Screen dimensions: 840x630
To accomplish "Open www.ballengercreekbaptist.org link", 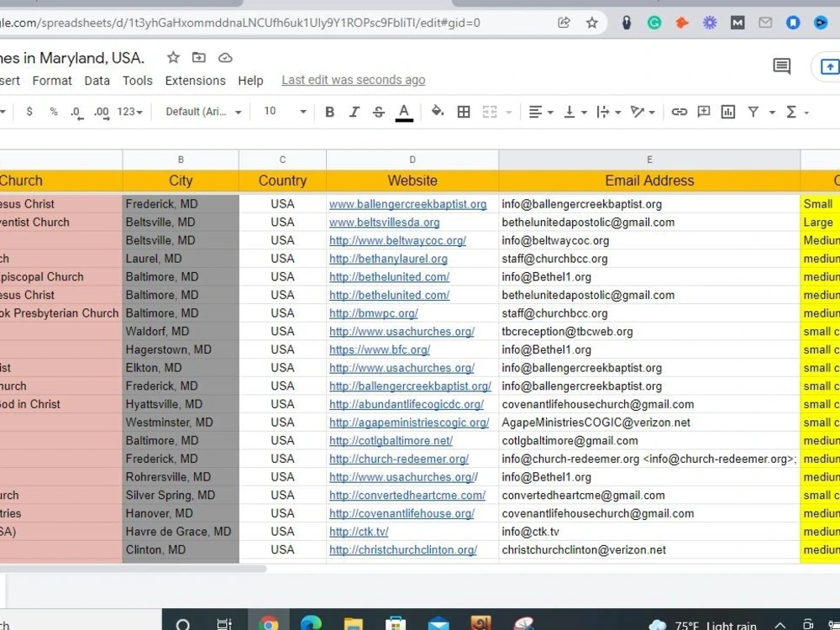I will pos(407,204).
